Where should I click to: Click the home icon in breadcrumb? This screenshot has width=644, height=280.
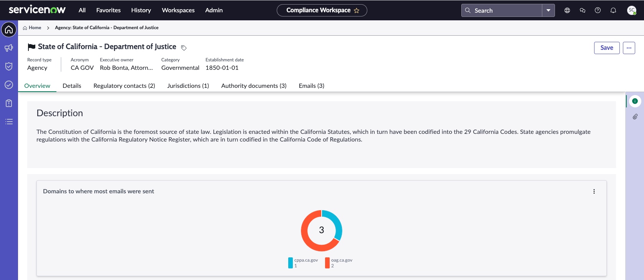tap(25, 28)
